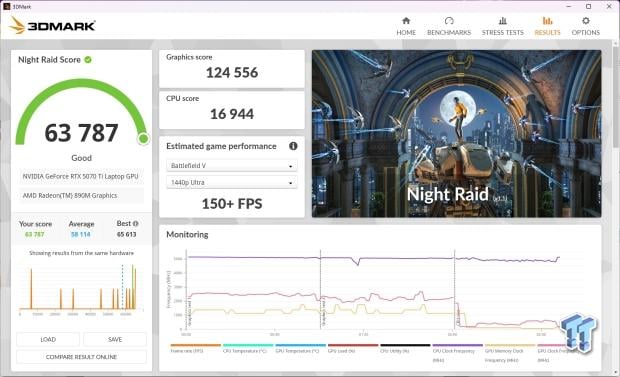
Task: Toggle Frame rate (FPS) legend swatch
Action: click(195, 345)
